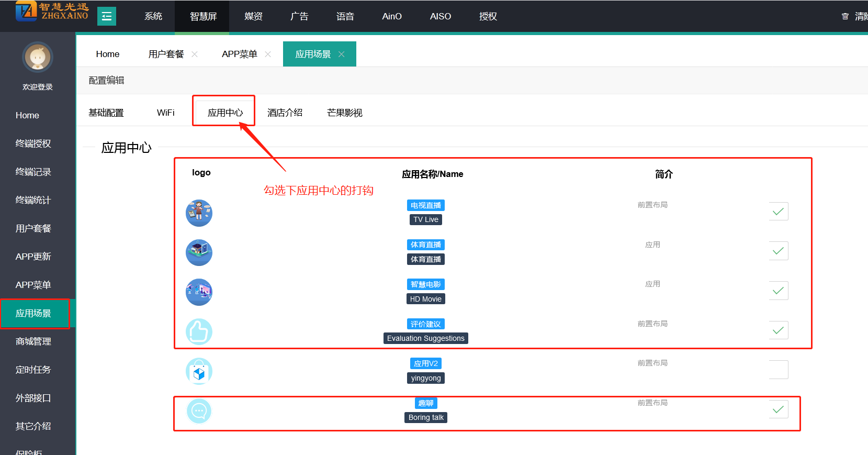Viewport: 868px width, 455px height.
Task: Uncheck the TV Live checkbox
Action: (778, 212)
